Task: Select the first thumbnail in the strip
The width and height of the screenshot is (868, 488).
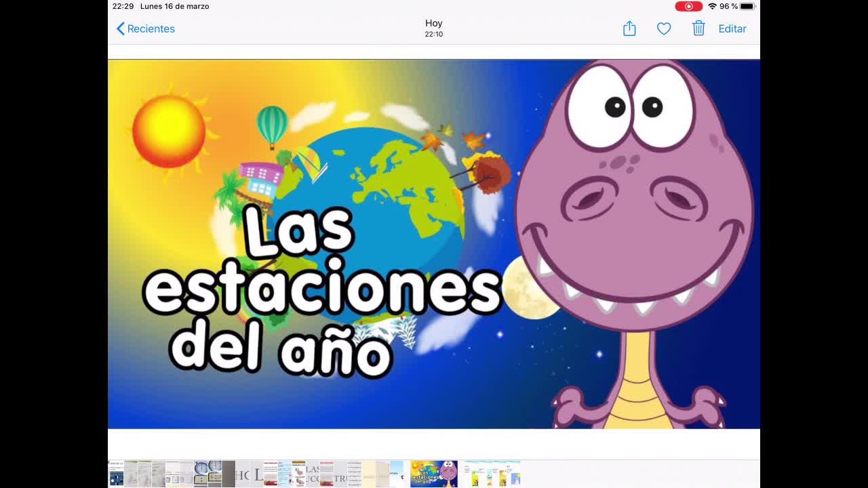Action: coord(115,474)
